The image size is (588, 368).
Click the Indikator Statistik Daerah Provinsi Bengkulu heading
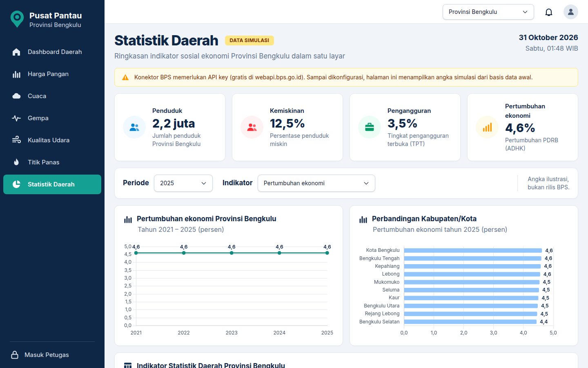[211, 365]
